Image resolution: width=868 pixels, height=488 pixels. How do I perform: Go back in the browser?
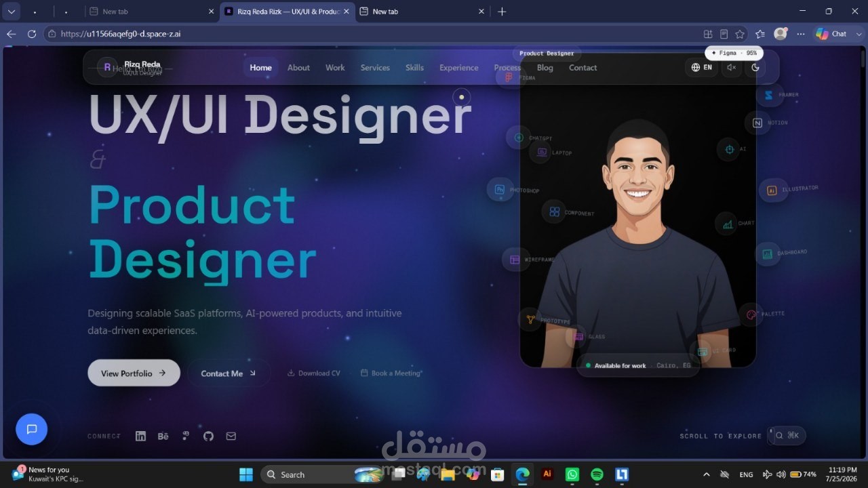click(x=11, y=34)
